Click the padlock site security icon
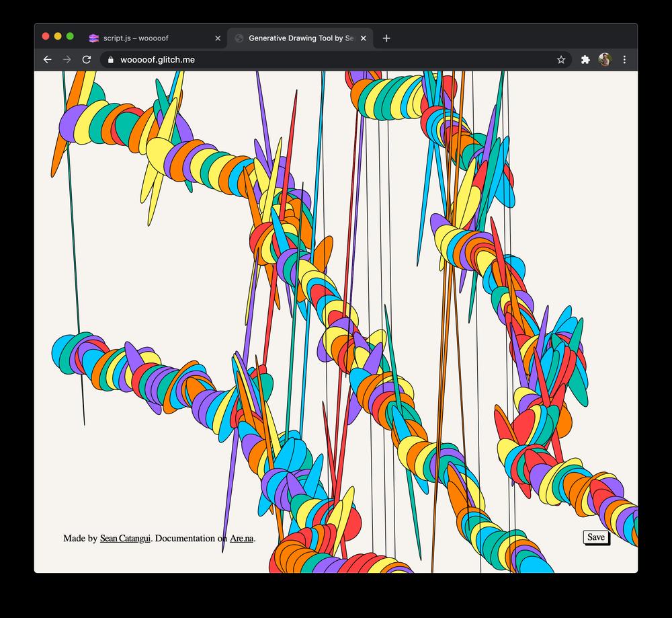The image size is (672, 618). (x=111, y=60)
